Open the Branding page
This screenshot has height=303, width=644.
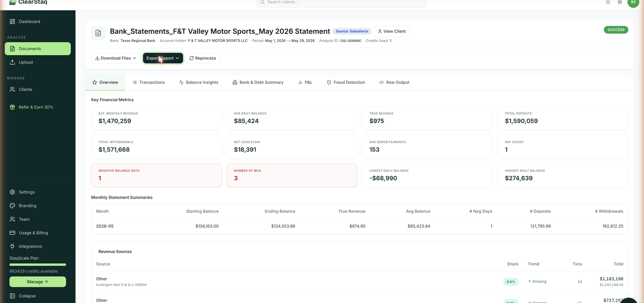[x=37, y=206]
